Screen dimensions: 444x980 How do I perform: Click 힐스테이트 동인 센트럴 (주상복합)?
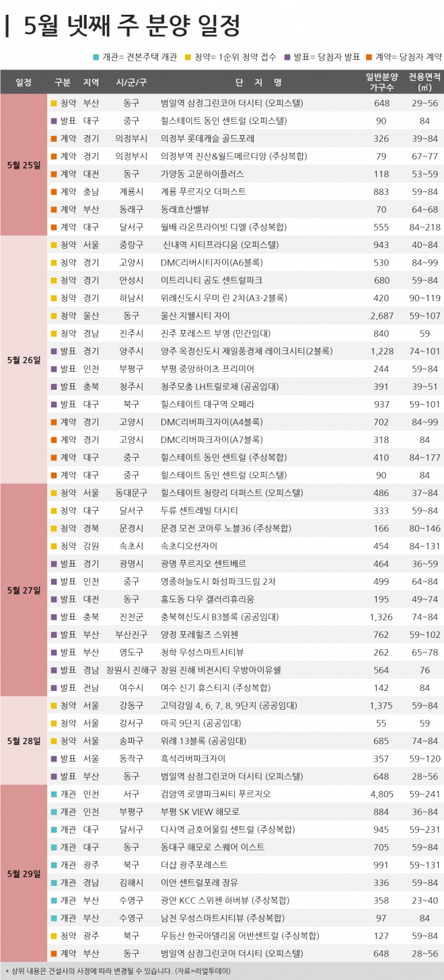pyautogui.click(x=223, y=457)
